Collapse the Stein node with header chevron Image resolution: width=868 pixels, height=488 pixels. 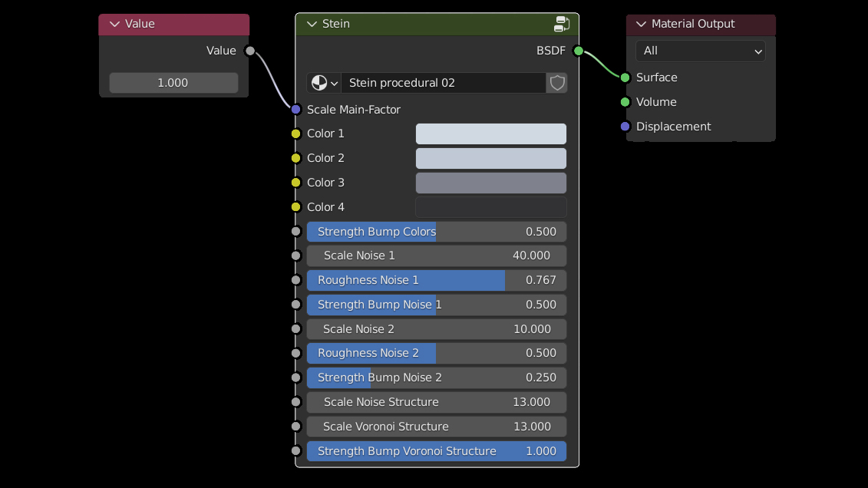[312, 24]
